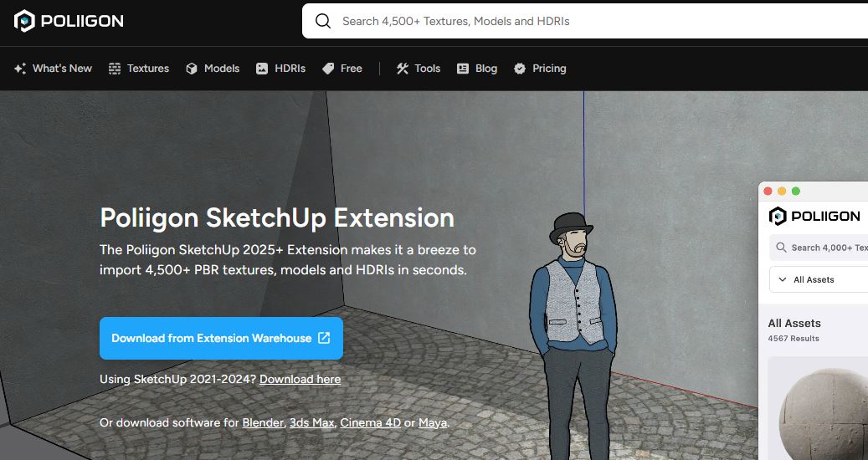Click the Blog newspaper icon
Image resolution: width=868 pixels, height=460 pixels.
pos(463,69)
